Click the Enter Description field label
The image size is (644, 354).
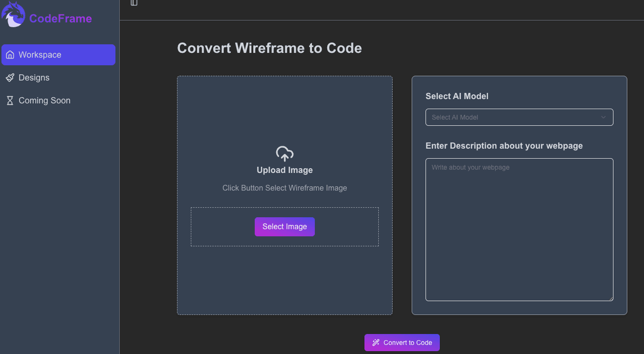click(x=504, y=146)
